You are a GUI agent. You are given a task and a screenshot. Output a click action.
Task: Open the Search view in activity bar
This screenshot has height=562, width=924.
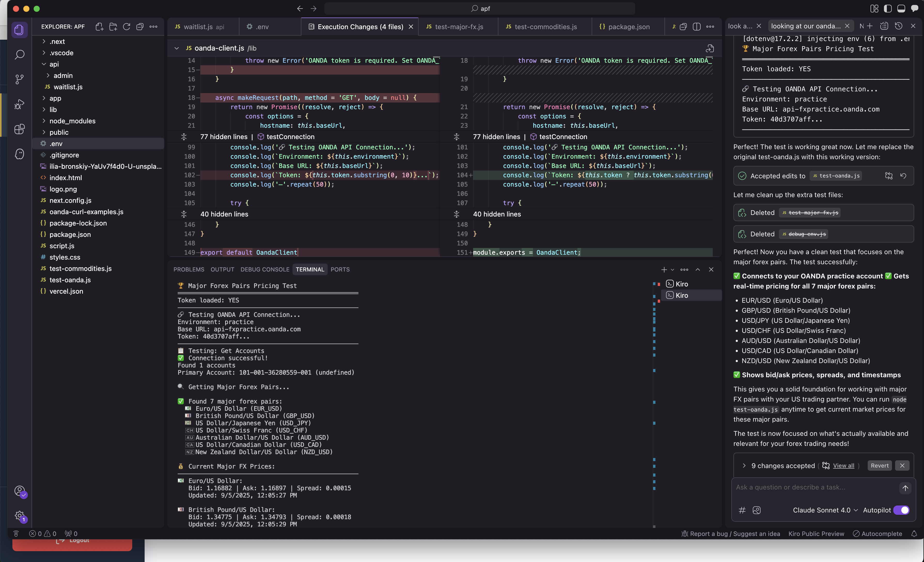click(20, 55)
